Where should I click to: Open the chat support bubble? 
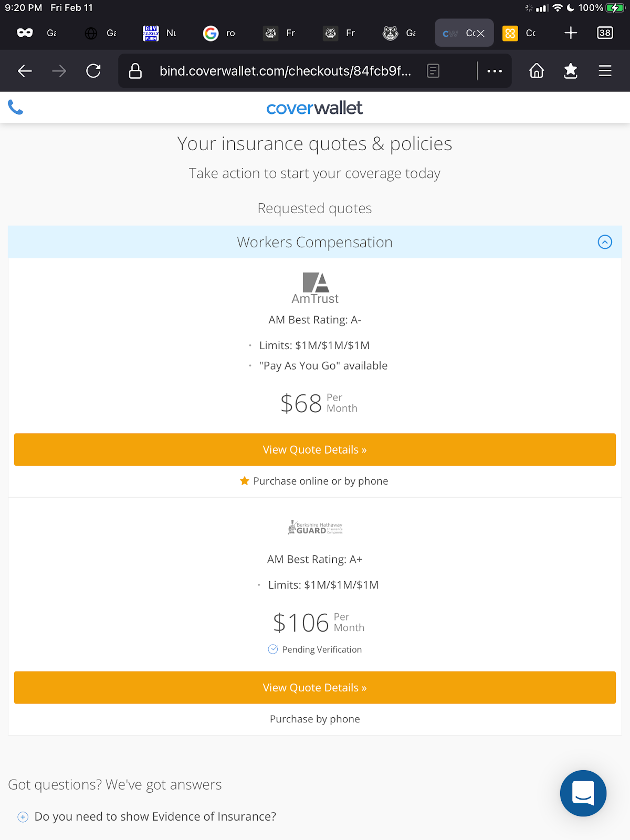(583, 793)
